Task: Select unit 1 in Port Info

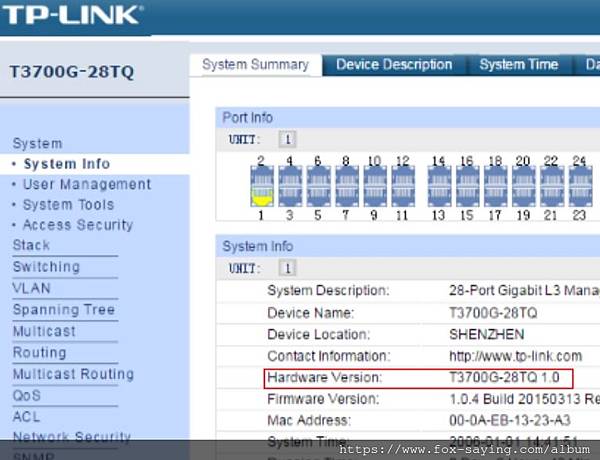Action: tap(287, 139)
